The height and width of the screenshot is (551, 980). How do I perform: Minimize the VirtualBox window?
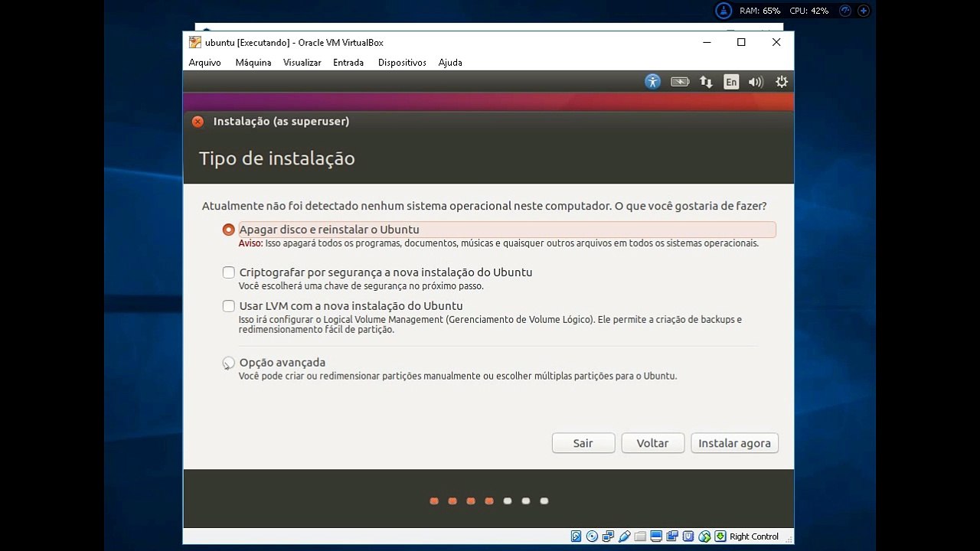706,43
